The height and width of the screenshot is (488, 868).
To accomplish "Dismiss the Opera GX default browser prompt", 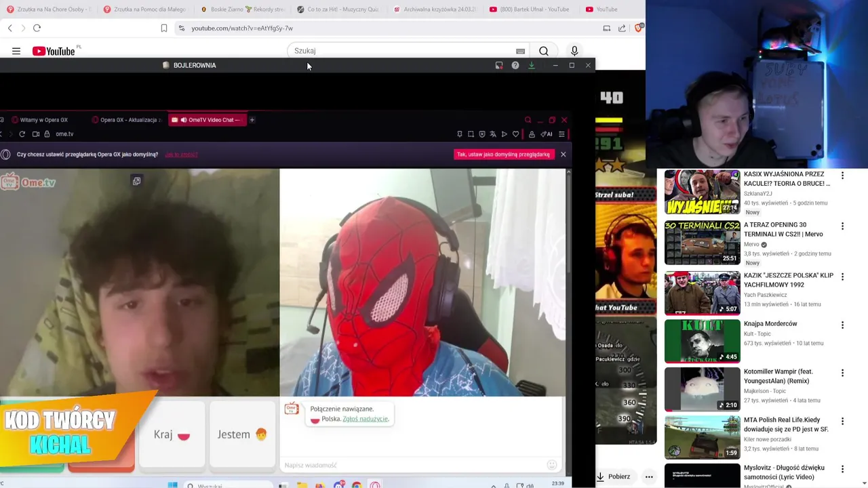I will point(563,155).
